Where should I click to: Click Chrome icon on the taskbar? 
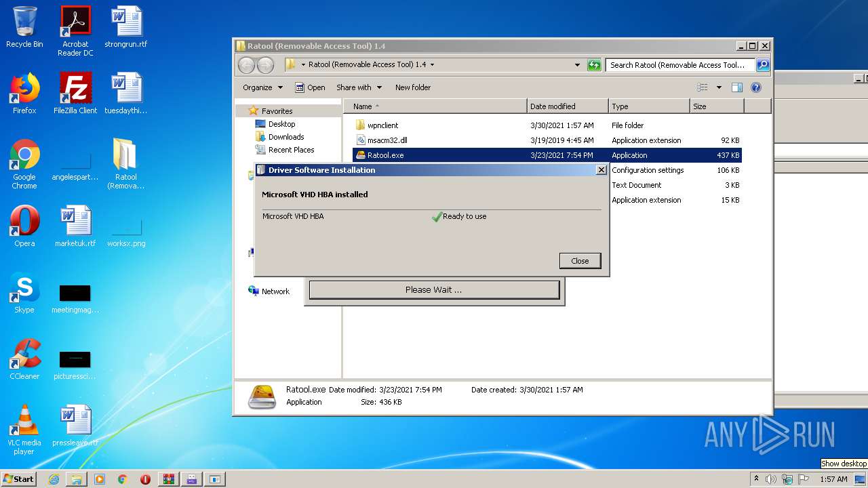click(122, 479)
